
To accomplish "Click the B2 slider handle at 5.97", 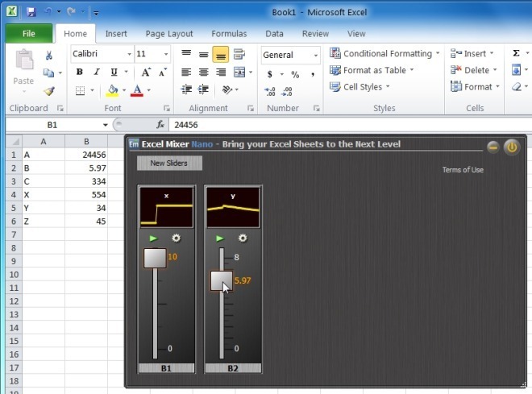I will pyautogui.click(x=222, y=280).
